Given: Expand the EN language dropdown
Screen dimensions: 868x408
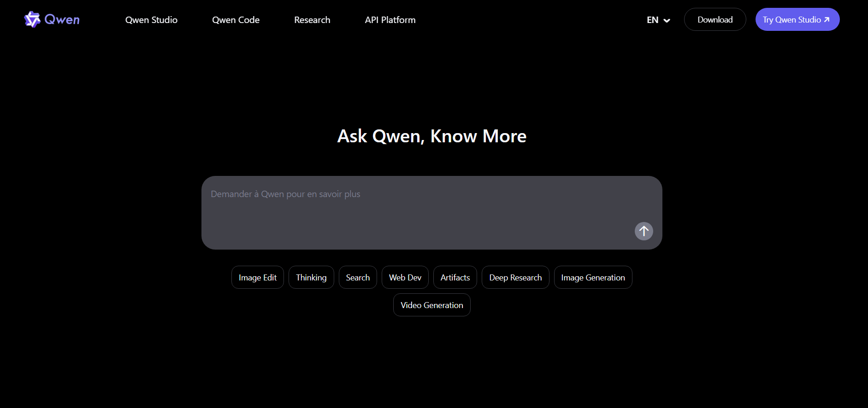Looking at the screenshot, I should (x=658, y=20).
